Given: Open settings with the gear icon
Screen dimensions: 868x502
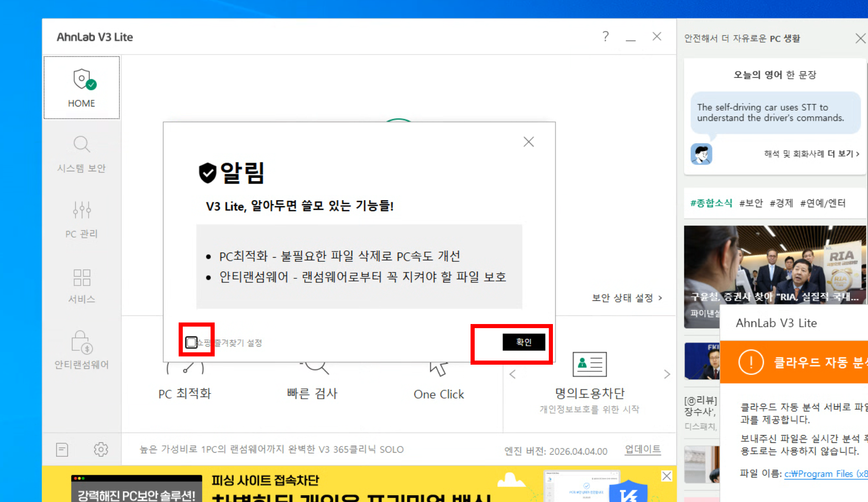Looking at the screenshot, I should click(x=101, y=450).
